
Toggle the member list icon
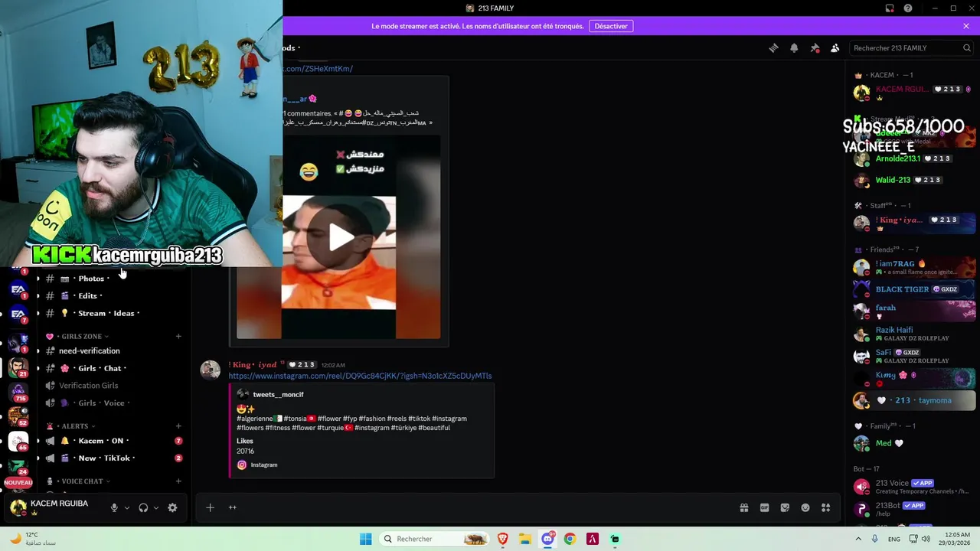(835, 47)
